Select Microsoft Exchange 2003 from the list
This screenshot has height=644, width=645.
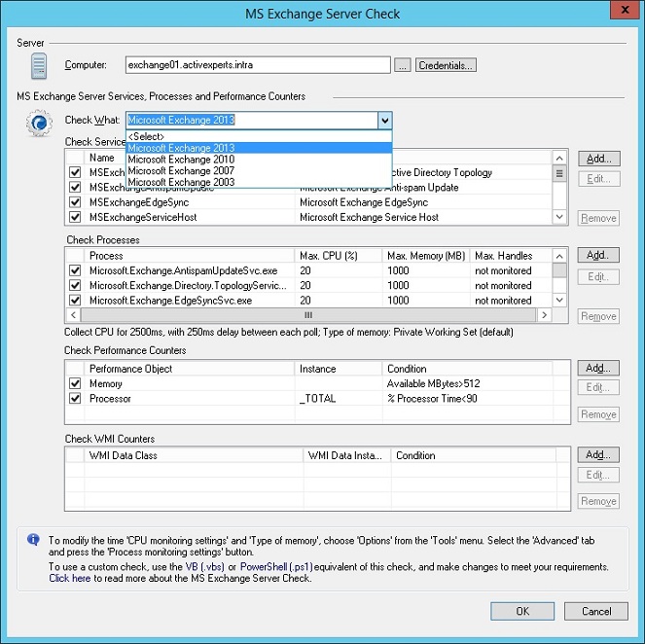pyautogui.click(x=259, y=182)
